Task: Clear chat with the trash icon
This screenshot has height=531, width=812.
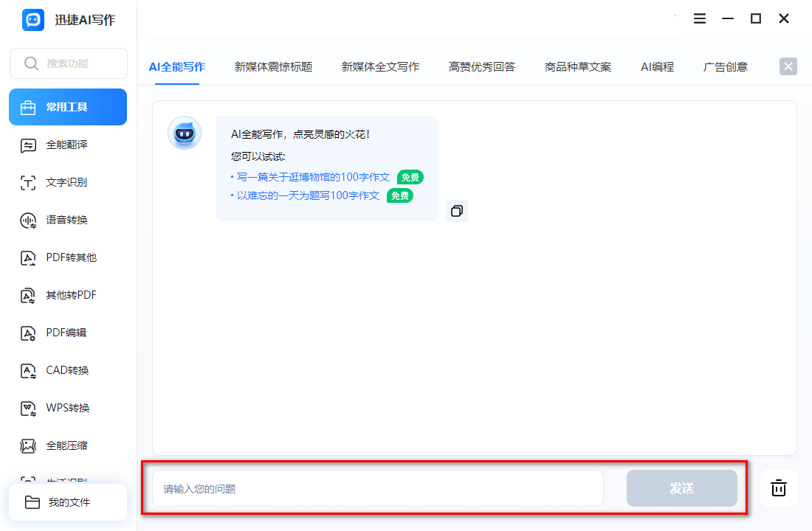Action: pos(779,488)
